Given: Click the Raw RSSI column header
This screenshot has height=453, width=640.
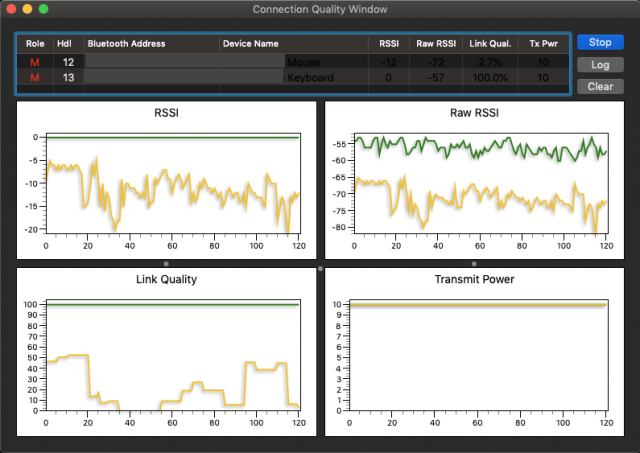Looking at the screenshot, I should pyautogui.click(x=436, y=44).
